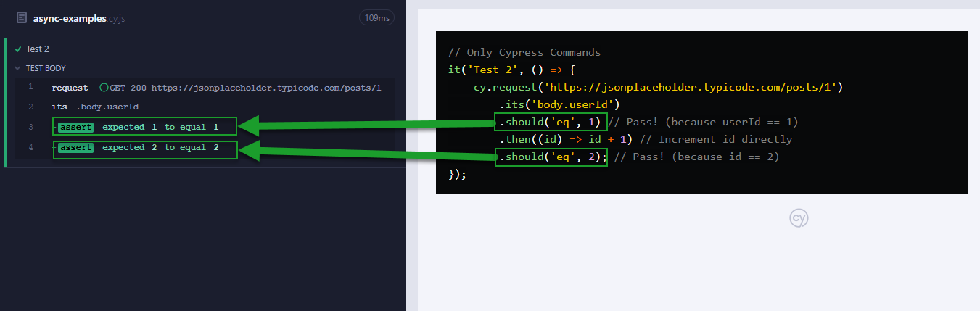This screenshot has width=980, height=311.
Task: Collapse the TEST BODY section chevron
Action: coord(18,68)
